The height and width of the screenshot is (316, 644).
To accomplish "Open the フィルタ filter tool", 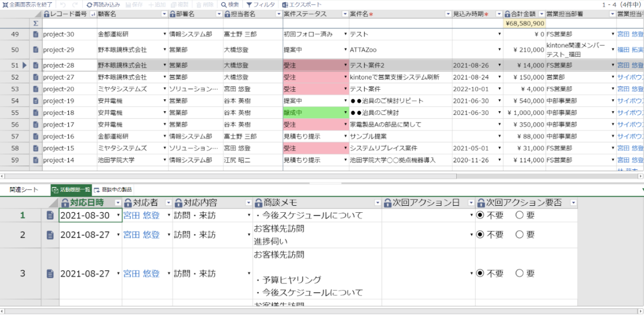I will (261, 5).
